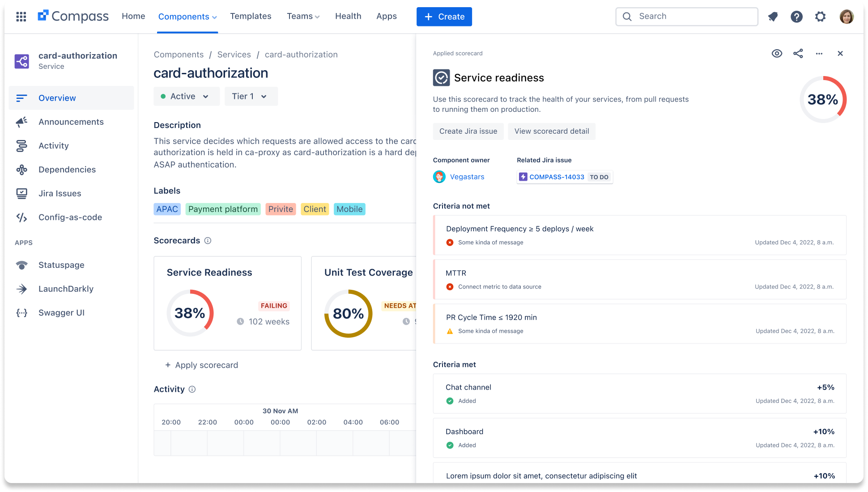868x492 pixels.
Task: Click the Jira Issues sidebar icon
Action: coord(21,193)
